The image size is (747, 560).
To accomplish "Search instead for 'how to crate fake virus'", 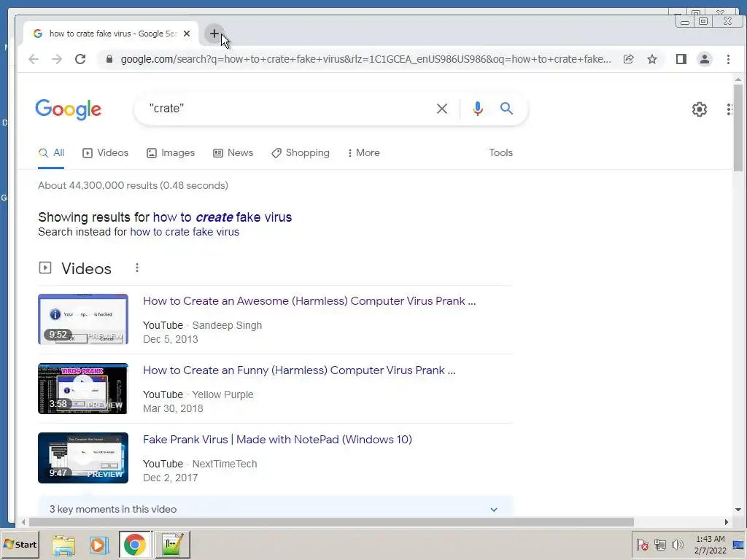I will pos(185,232).
